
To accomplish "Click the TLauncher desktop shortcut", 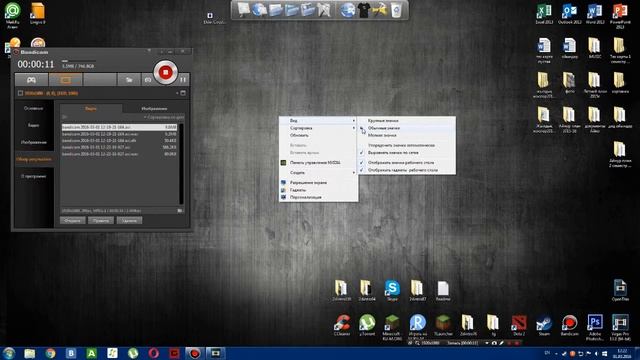I will point(443,325).
